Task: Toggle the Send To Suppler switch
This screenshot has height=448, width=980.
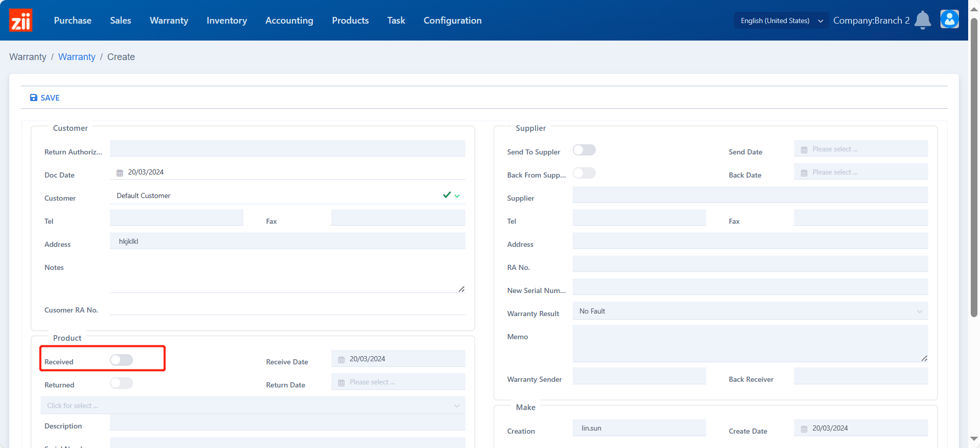Action: pos(584,150)
